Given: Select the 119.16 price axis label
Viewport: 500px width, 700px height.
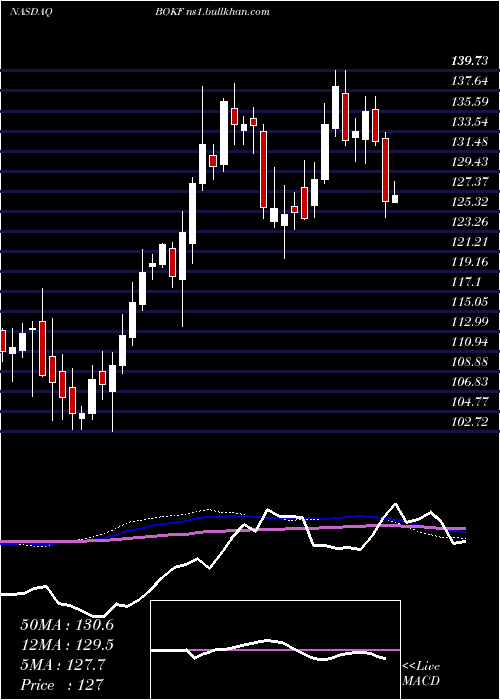Looking at the screenshot, I should tap(469, 262).
